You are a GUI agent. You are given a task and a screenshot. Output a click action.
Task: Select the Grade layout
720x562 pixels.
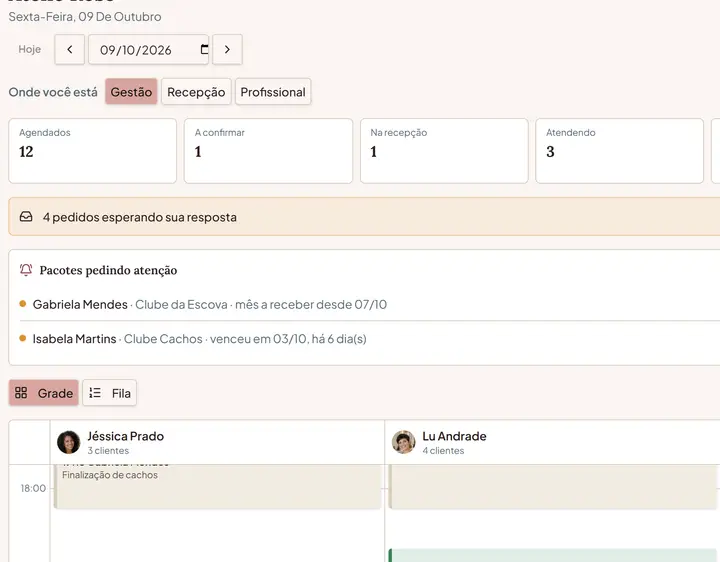[x=44, y=393]
